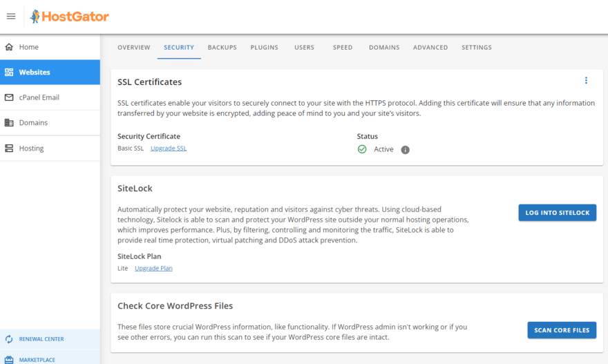Screen dimensions: 608x364
Task: Open the Backups tab
Action: click(222, 47)
